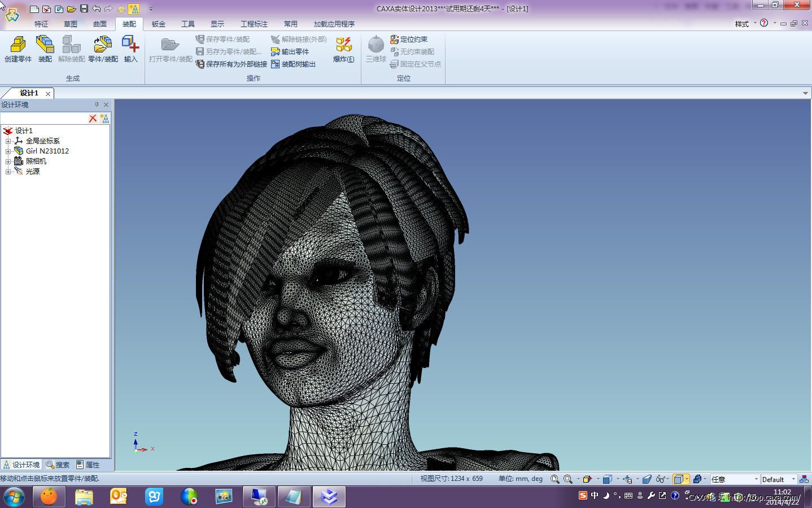812x508 pixels.
Task: Click the design tree icon in quick access toolbar
Action: point(134,9)
